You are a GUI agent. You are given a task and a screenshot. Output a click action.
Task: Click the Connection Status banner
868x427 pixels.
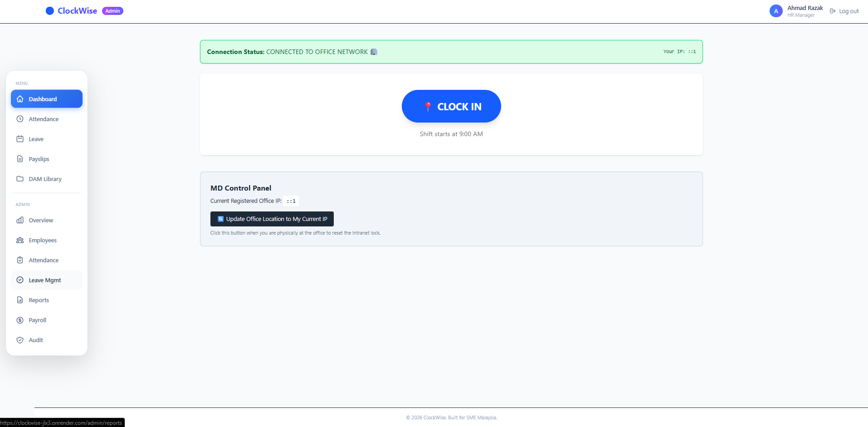[451, 52]
